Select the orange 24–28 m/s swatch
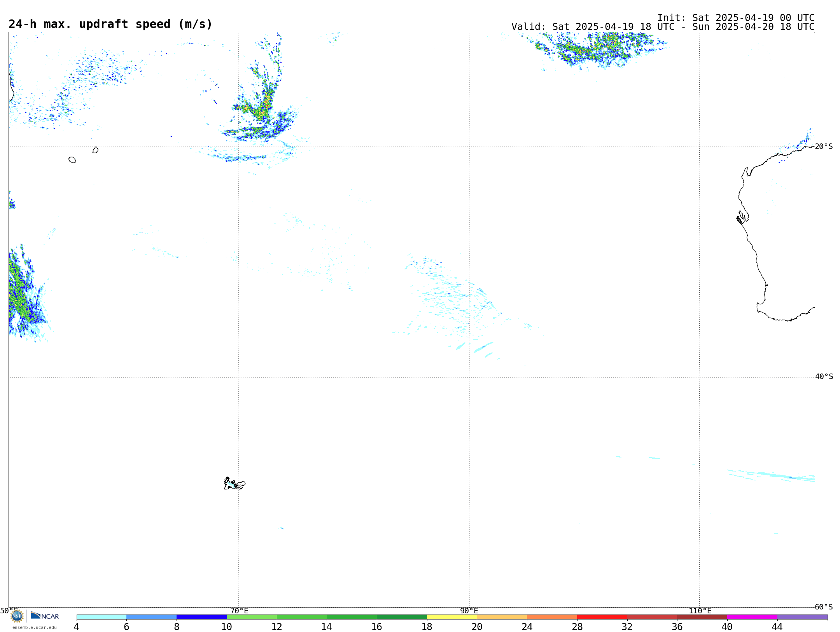Viewport: 840px width, 632px height. click(552, 617)
